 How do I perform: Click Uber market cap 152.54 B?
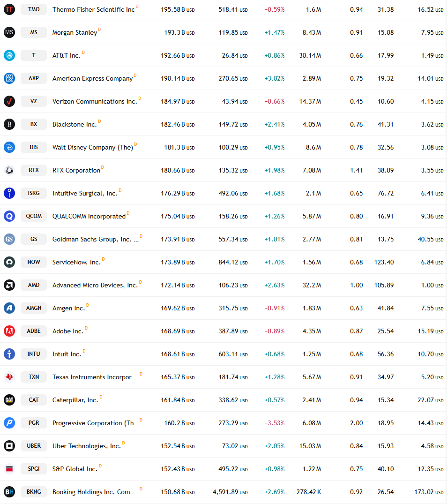[x=178, y=446]
